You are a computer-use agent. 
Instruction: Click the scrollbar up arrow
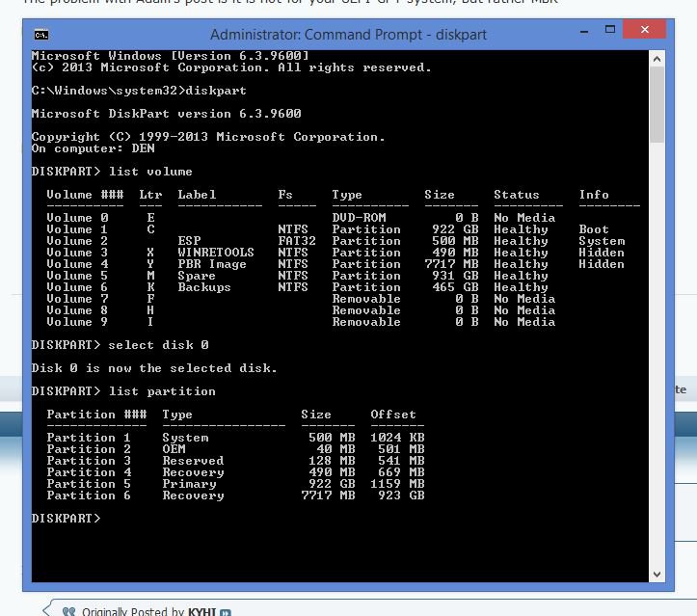pyautogui.click(x=657, y=59)
